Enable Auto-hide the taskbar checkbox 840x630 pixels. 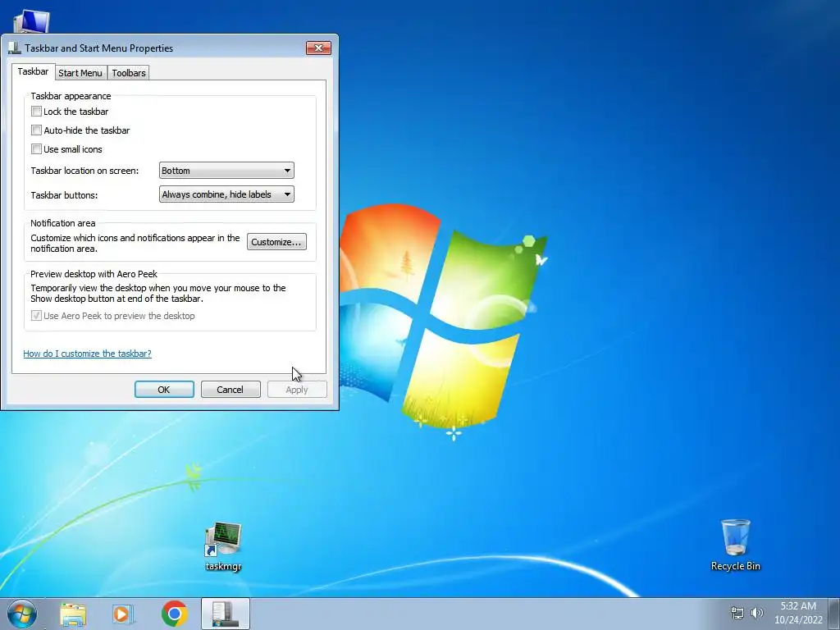tap(36, 130)
